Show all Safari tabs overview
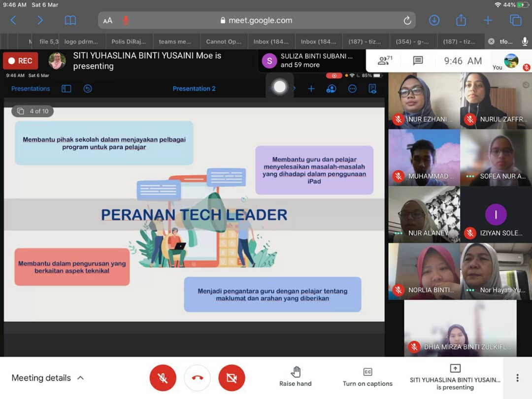Image resolution: width=532 pixels, height=399 pixels. pyautogui.click(x=515, y=20)
